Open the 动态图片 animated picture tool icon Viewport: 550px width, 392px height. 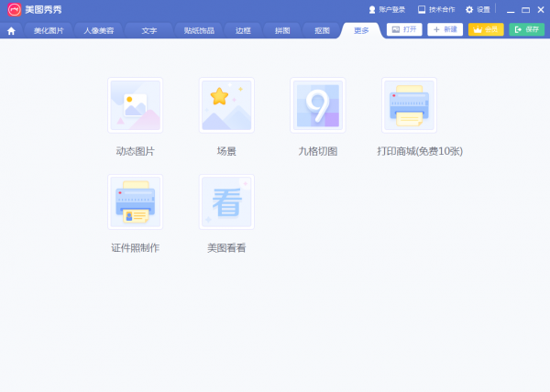tap(135, 105)
